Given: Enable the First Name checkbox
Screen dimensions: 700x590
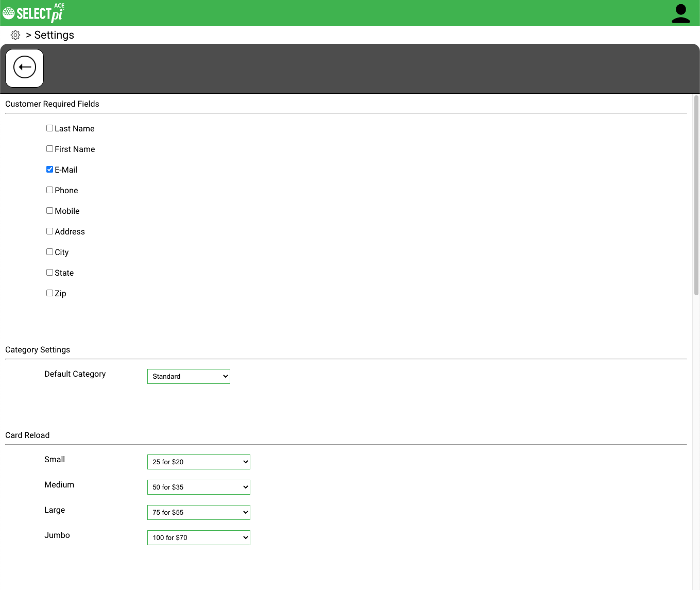Looking at the screenshot, I should coord(49,149).
